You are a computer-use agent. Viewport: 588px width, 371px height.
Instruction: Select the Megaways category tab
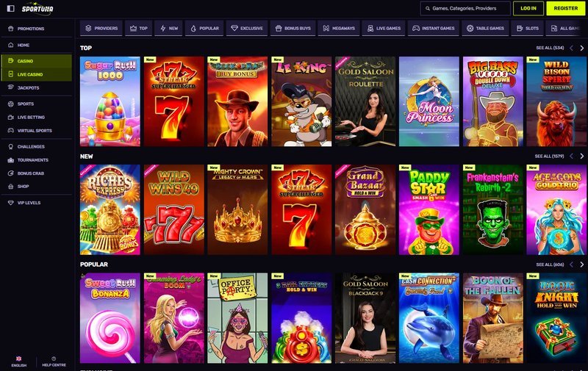click(x=339, y=28)
